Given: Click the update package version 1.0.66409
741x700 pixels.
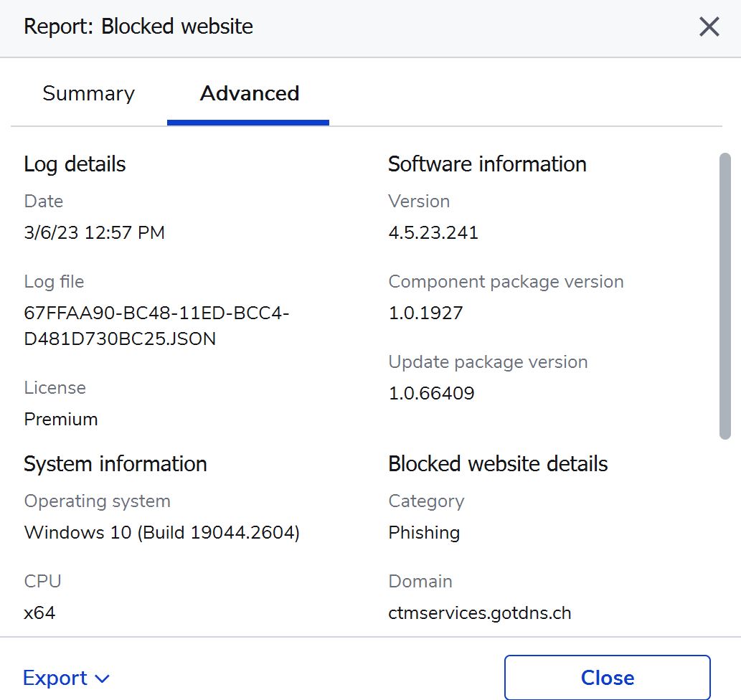Looking at the screenshot, I should pyautogui.click(x=431, y=394).
